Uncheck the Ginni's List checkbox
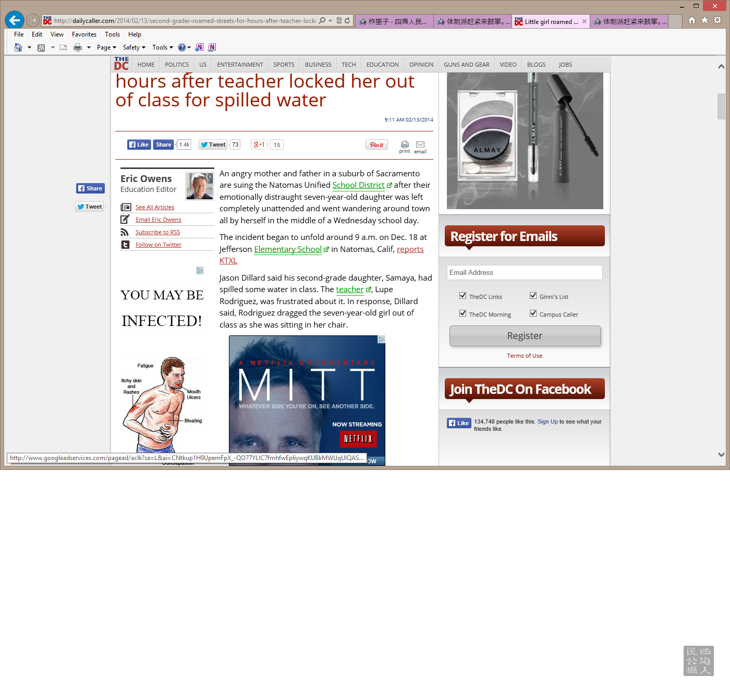This screenshot has width=730, height=700. point(533,296)
